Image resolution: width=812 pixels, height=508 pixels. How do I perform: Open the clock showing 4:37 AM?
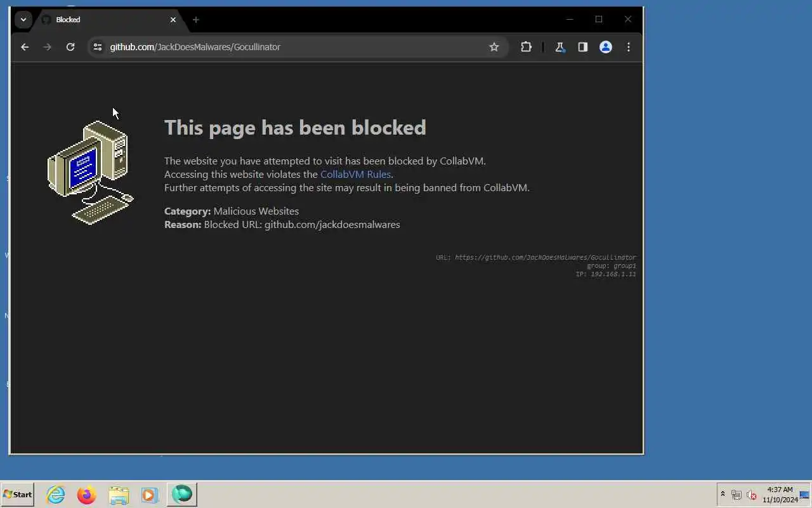pyautogui.click(x=780, y=495)
